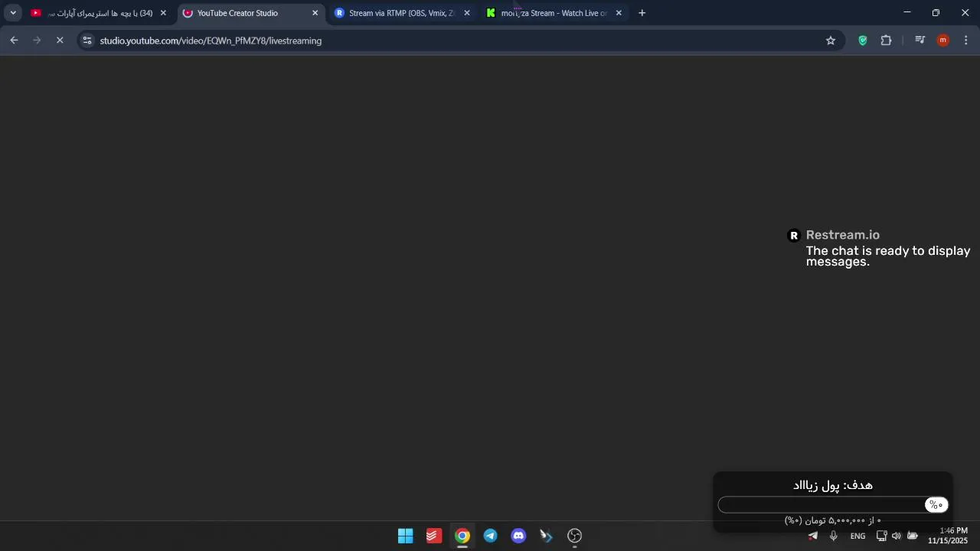Open Telegram from the taskbar
980x551 pixels.
[x=491, y=536]
